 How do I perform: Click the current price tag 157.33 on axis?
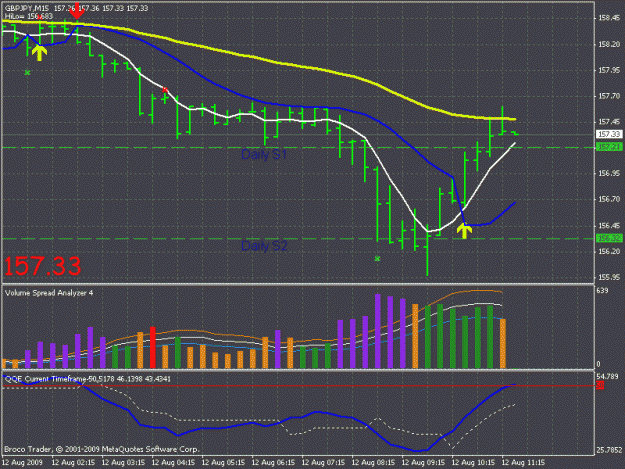coord(609,134)
